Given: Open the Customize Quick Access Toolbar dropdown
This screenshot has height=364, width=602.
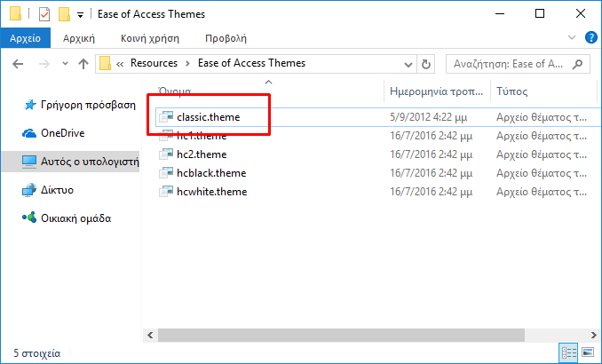Looking at the screenshot, I should coord(80,15).
